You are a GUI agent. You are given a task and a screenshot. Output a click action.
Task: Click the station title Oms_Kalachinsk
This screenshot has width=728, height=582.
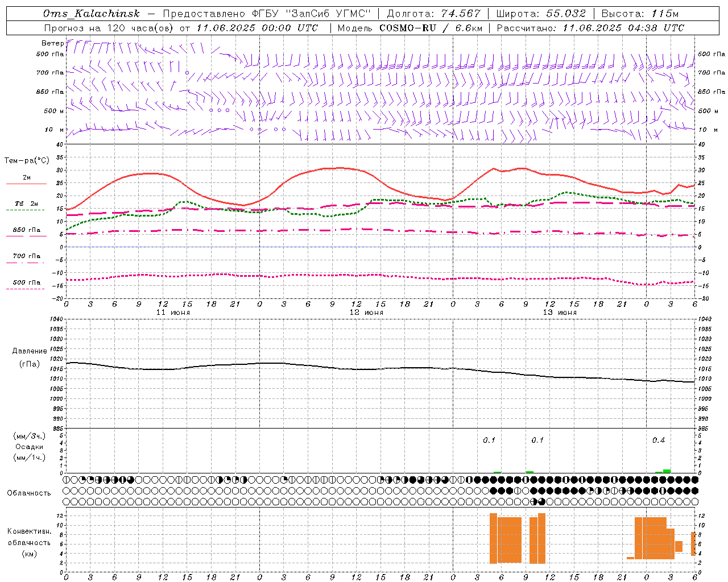(x=92, y=14)
